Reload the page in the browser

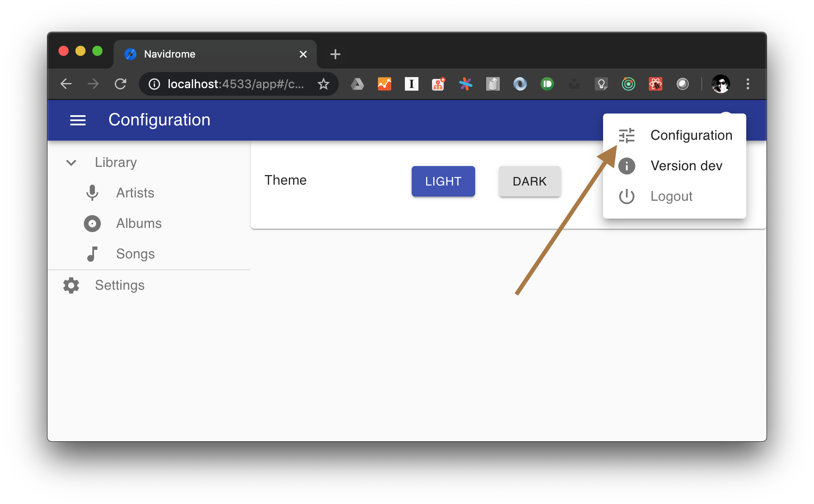(121, 84)
